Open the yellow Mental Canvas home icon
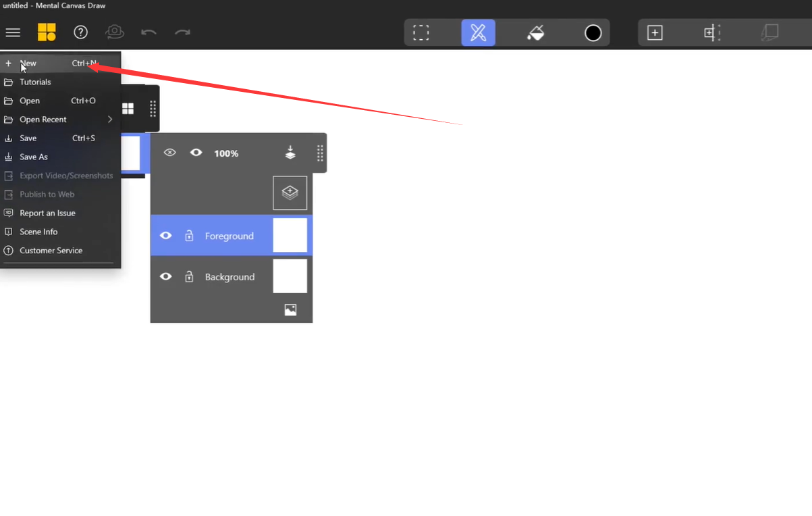The height and width of the screenshot is (516, 812). click(47, 32)
